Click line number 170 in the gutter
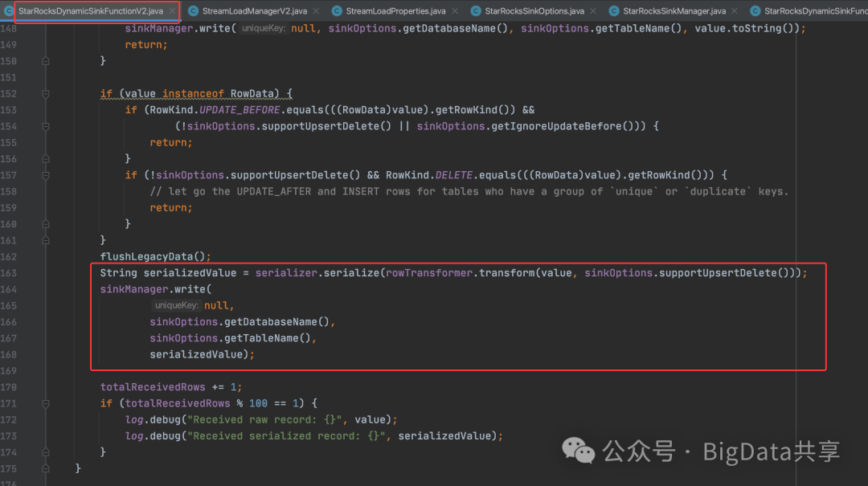Viewport: 868px width, 486px height. 9,387
